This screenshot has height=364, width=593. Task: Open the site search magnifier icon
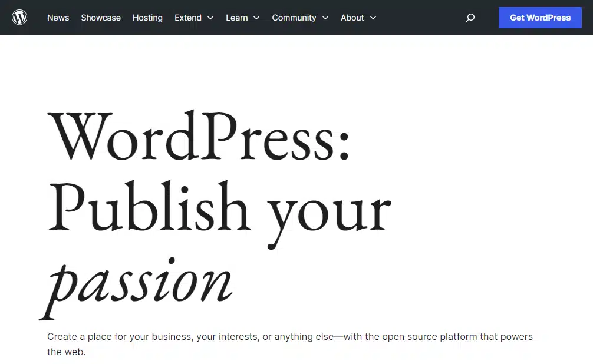[x=470, y=18]
